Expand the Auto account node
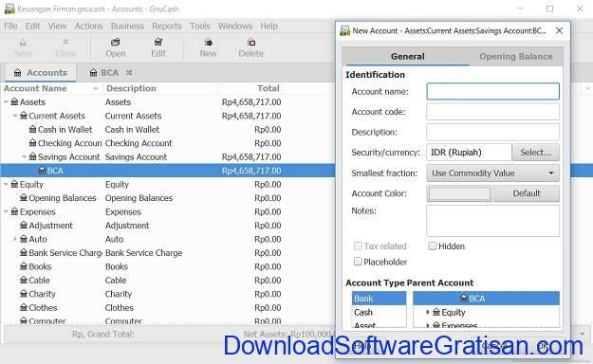 [x=15, y=239]
